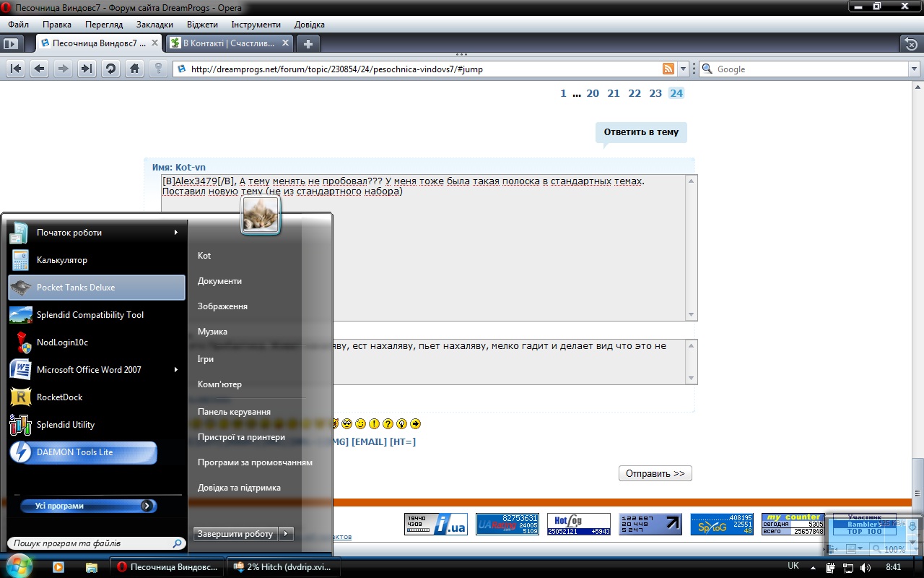Toggle the Opera side panel button

tap(10, 43)
